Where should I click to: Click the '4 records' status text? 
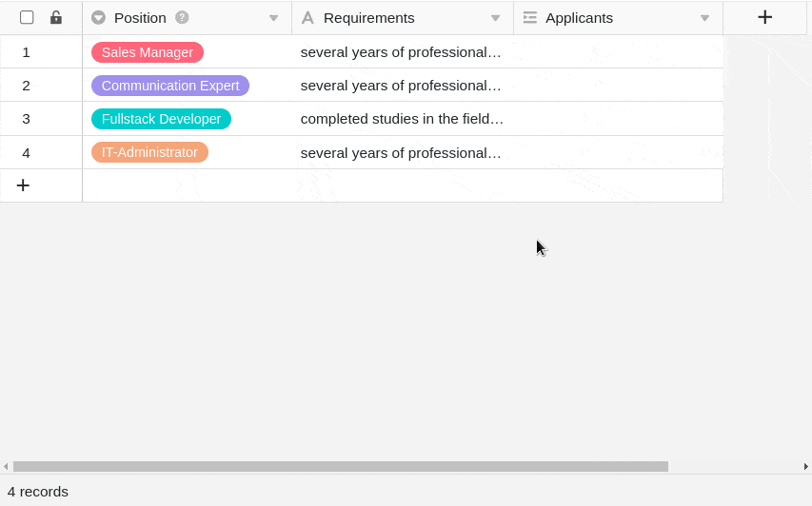pos(38,492)
